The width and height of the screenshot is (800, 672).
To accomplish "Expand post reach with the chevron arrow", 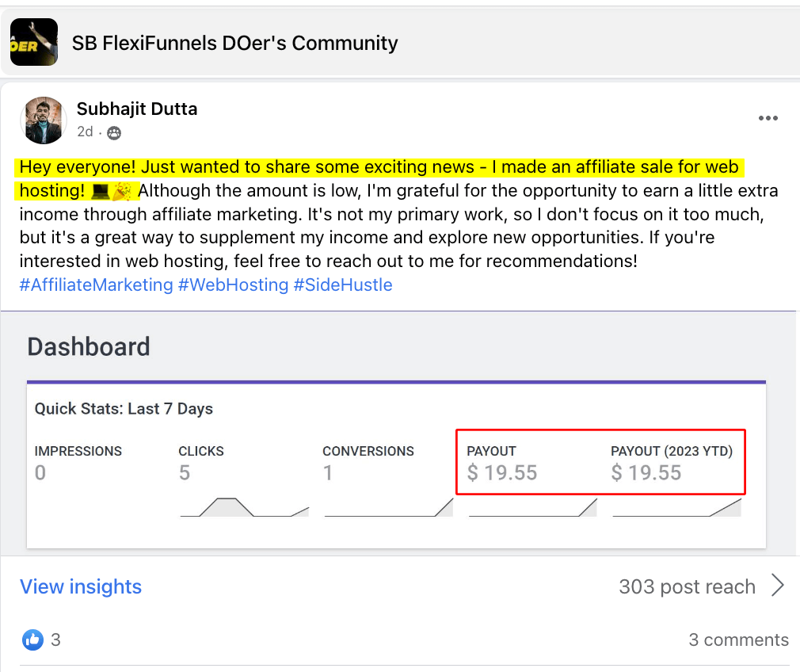I will (x=778, y=586).
